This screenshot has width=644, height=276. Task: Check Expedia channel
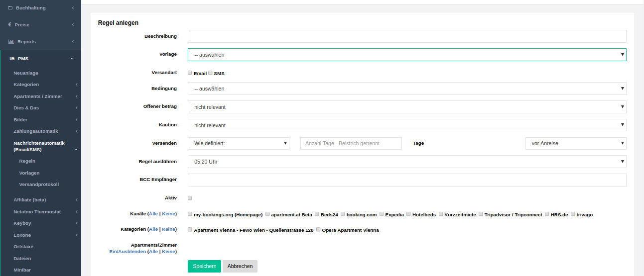pyautogui.click(x=382, y=214)
